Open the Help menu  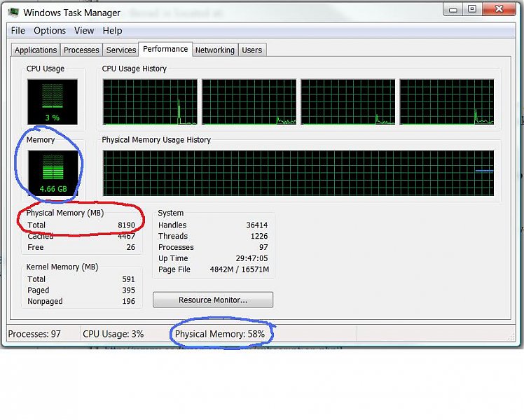[112, 31]
